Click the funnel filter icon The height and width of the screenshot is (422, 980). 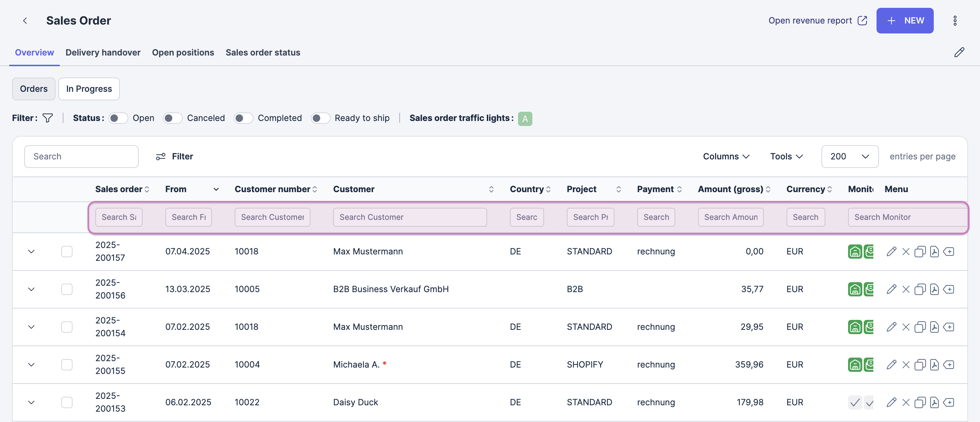pos(48,118)
